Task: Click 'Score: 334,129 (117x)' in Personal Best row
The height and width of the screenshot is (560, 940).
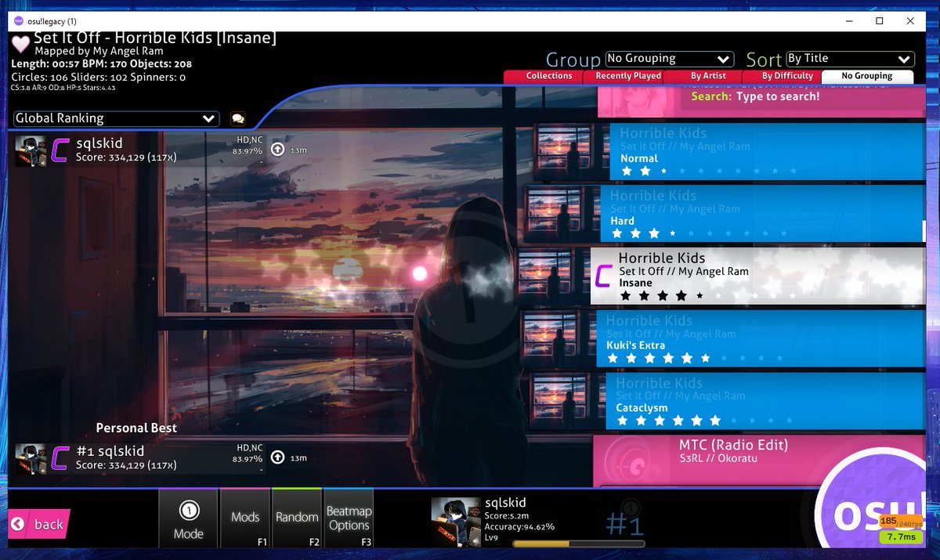Action: (x=125, y=465)
